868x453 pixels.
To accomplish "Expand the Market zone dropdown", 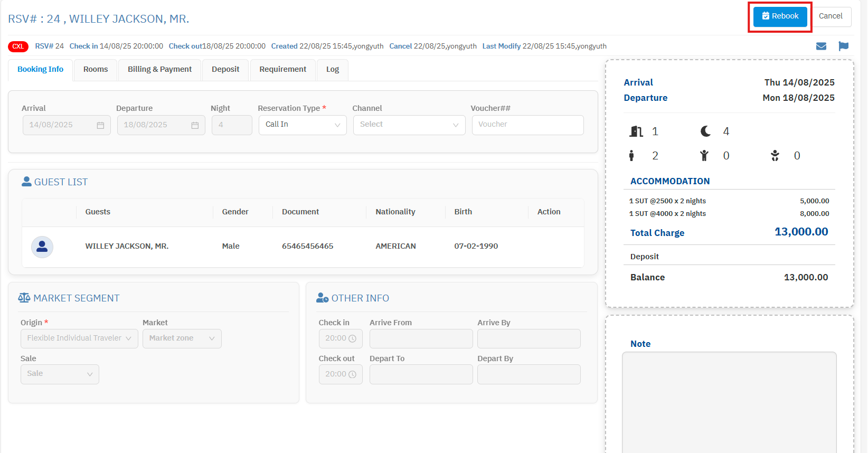I will pyautogui.click(x=182, y=338).
